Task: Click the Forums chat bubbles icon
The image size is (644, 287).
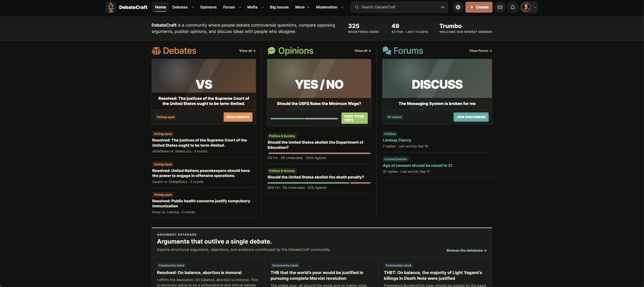Action: pyautogui.click(x=387, y=51)
